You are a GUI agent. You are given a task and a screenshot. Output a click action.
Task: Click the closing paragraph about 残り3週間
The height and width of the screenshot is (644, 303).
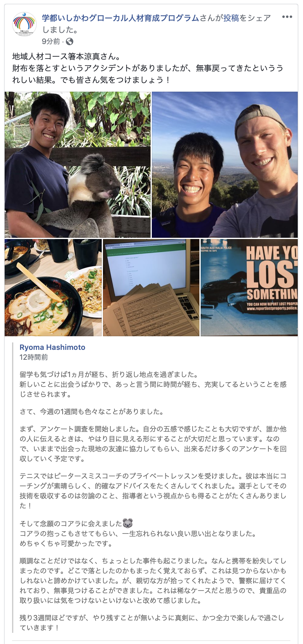(x=152, y=623)
